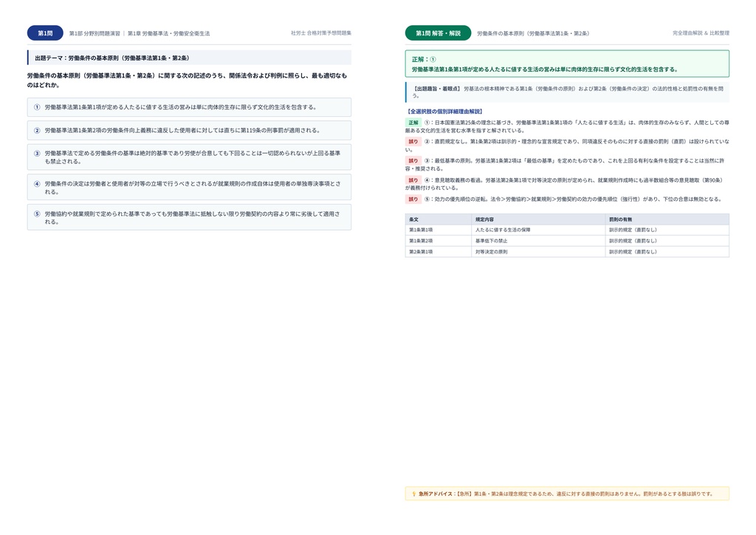The height and width of the screenshot is (535, 756).
Task: Select the circled ⑤ answer option marker
Action: pos(37,214)
